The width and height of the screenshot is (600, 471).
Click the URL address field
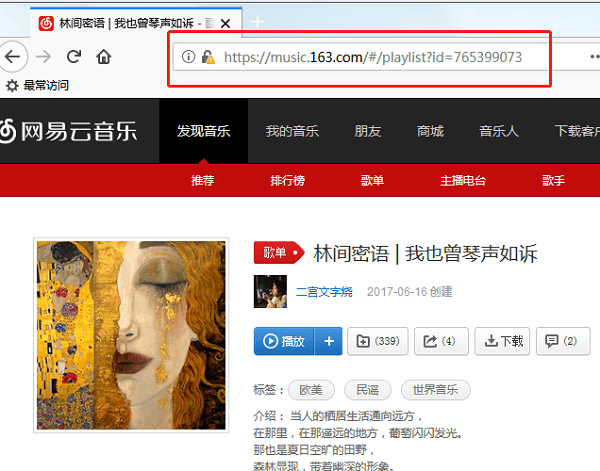tap(372, 57)
